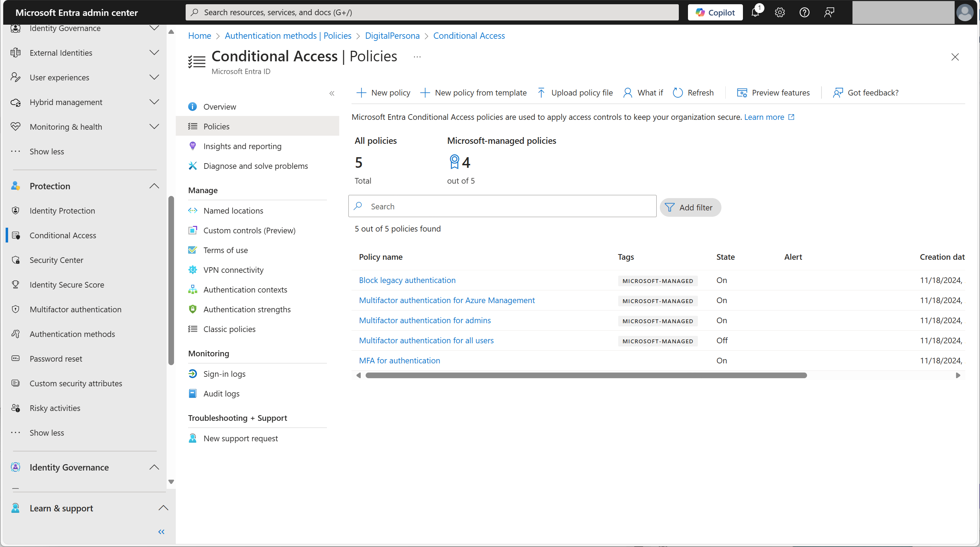Open DigitalPersona breadcrumb

point(392,36)
